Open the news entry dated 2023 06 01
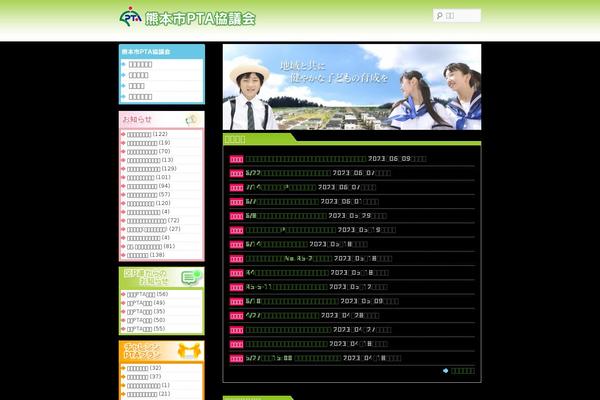 tap(282, 202)
